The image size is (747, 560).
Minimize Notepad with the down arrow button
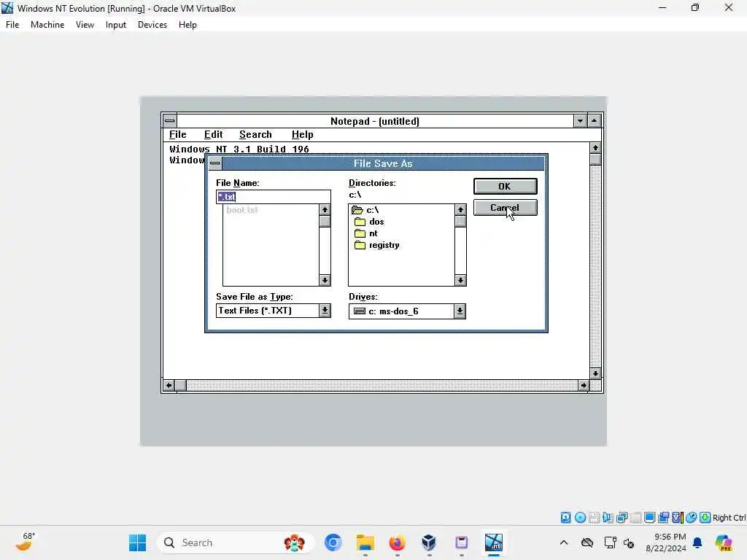point(580,121)
